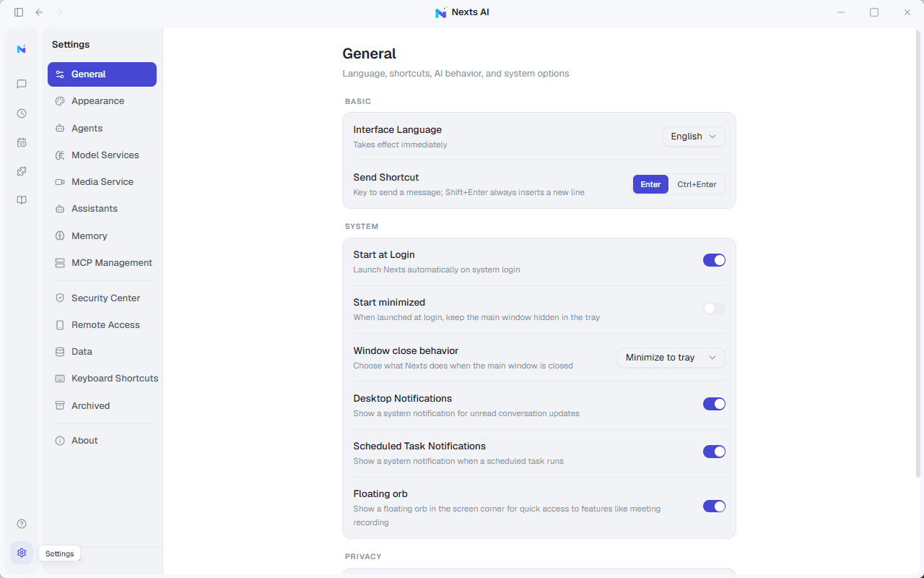This screenshot has height=578, width=924.
Task: Click the forward navigation arrow
Action: click(59, 12)
